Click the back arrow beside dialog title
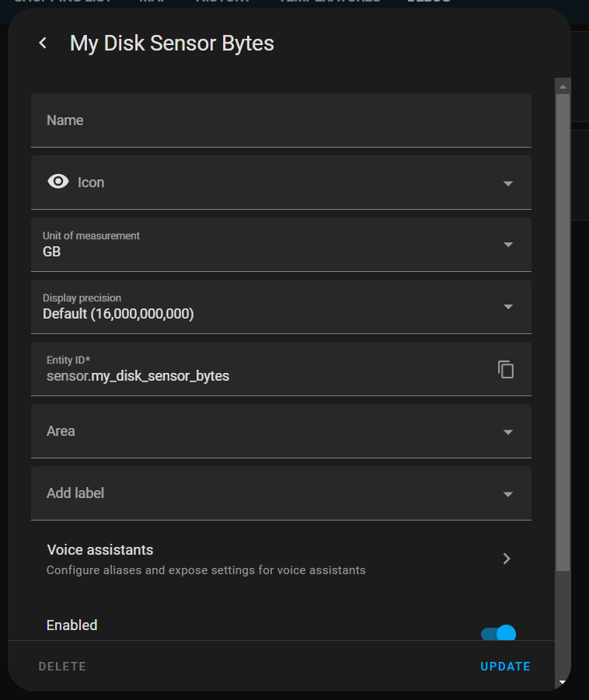 point(43,44)
